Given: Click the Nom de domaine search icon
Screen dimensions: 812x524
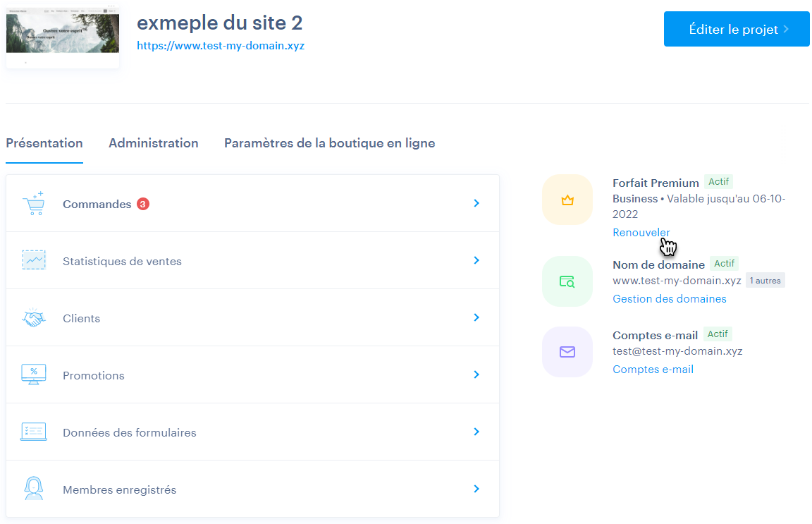Looking at the screenshot, I should (567, 281).
